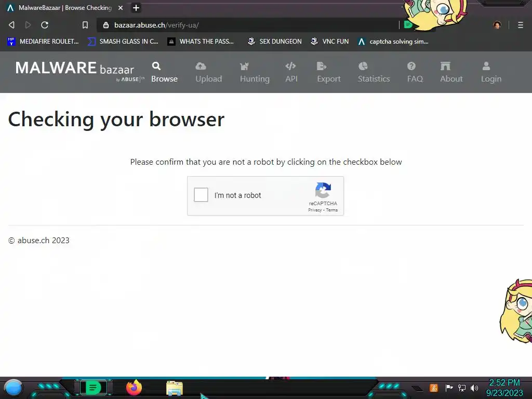This screenshot has height=399, width=532.
Task: Open WHATS THE PASS... bookmark
Action: pos(201,42)
